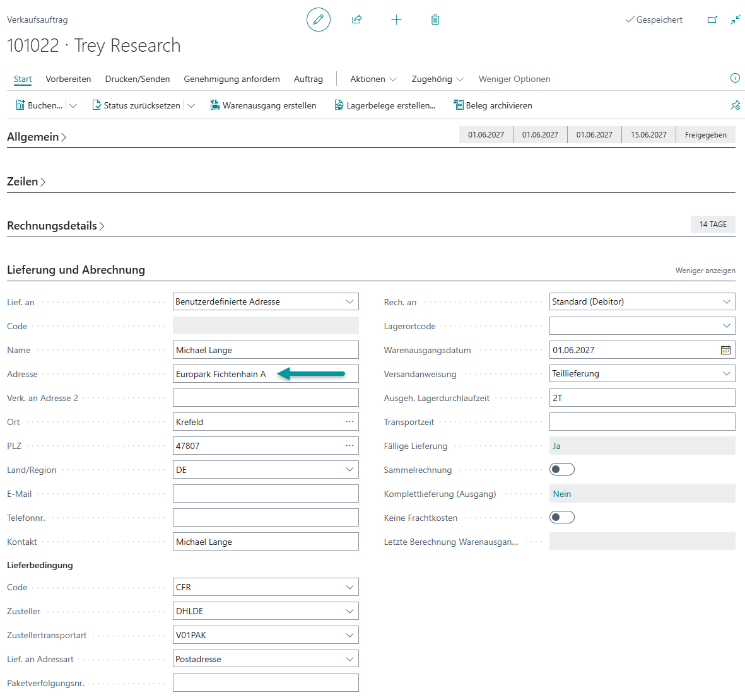The width and height of the screenshot is (745, 700).
Task: Collapse Lieferung und Abrechnung section
Action: 76,270
